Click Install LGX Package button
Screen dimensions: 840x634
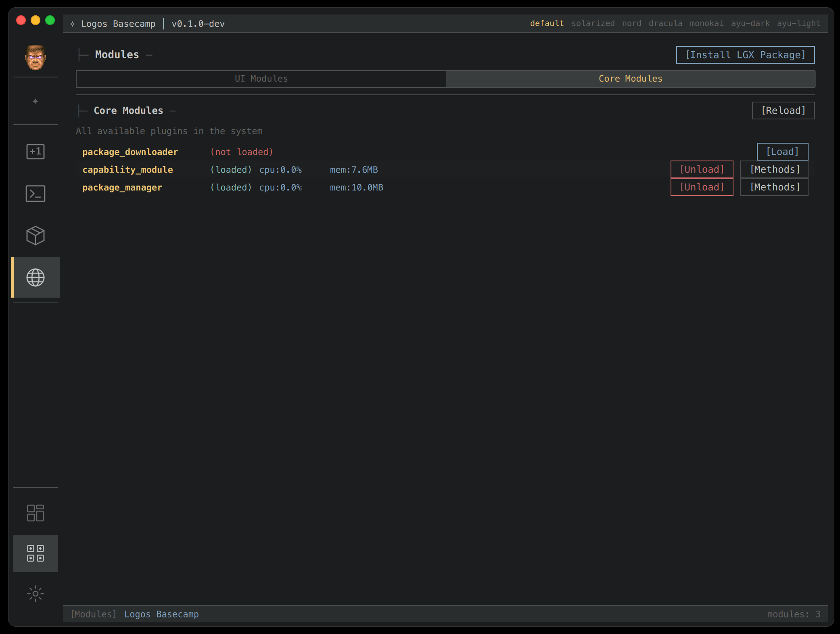(745, 55)
